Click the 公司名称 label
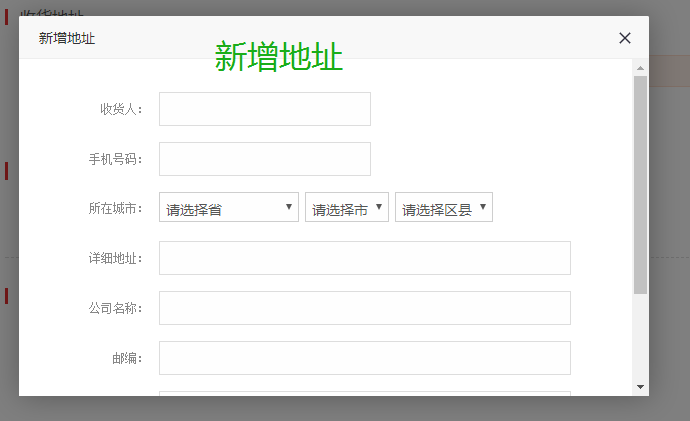The image size is (690, 421). click(115, 308)
